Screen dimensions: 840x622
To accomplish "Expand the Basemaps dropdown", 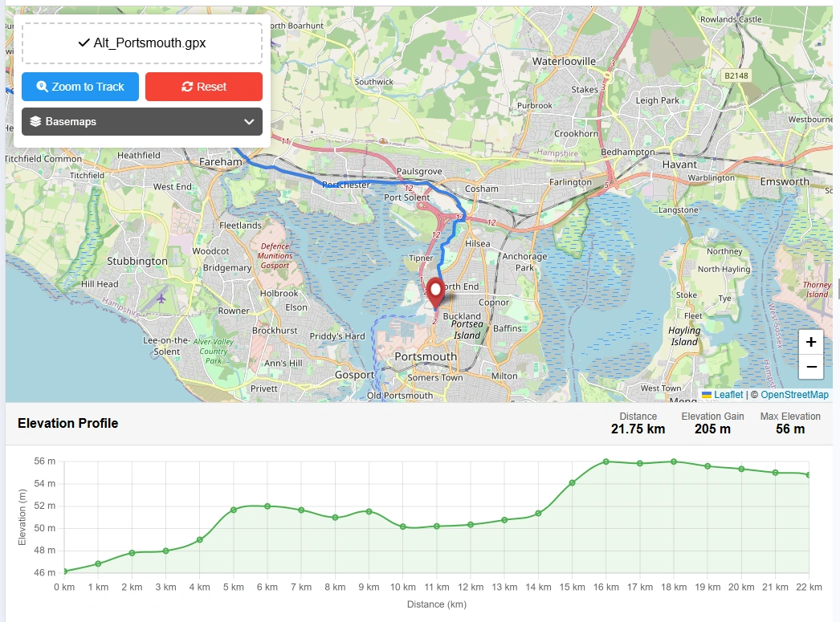I will point(141,121).
